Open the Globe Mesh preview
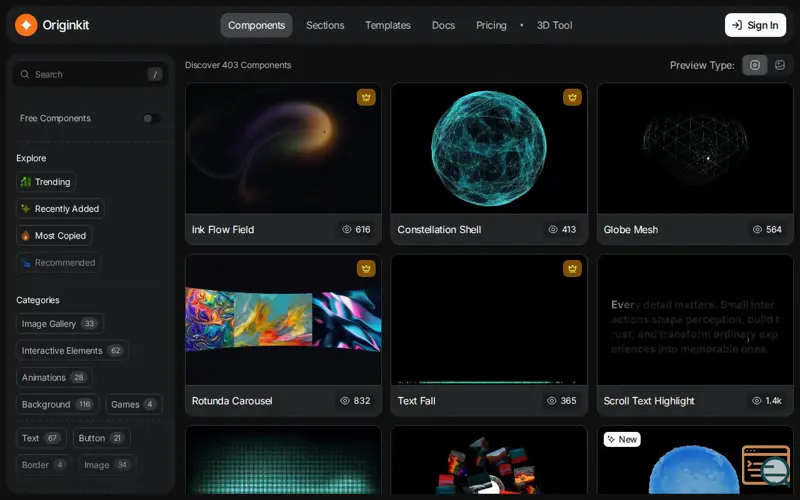This screenshot has width=800, height=500. point(695,148)
